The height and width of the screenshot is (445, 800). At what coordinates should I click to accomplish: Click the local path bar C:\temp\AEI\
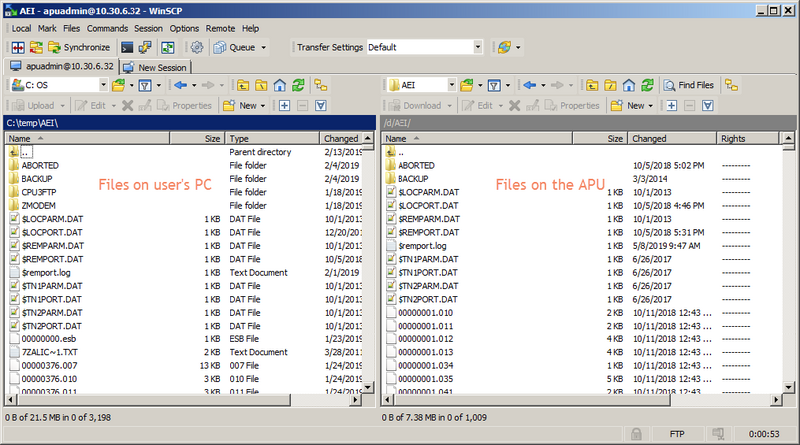(x=190, y=123)
